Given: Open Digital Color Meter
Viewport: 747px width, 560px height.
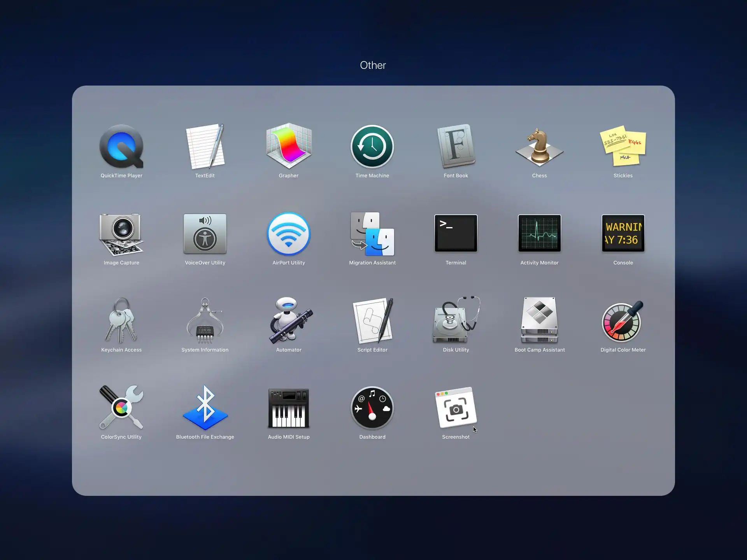Looking at the screenshot, I should 623,320.
